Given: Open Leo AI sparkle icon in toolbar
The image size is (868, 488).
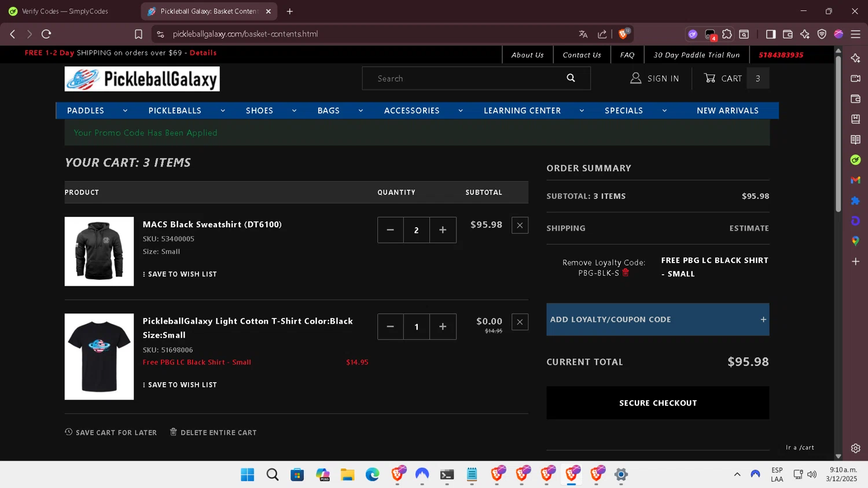Looking at the screenshot, I should pyautogui.click(x=805, y=34).
